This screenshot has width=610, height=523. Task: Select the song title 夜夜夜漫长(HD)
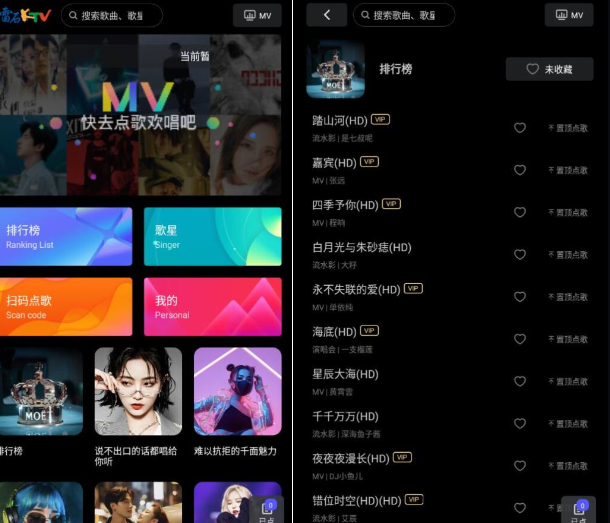pos(351,459)
